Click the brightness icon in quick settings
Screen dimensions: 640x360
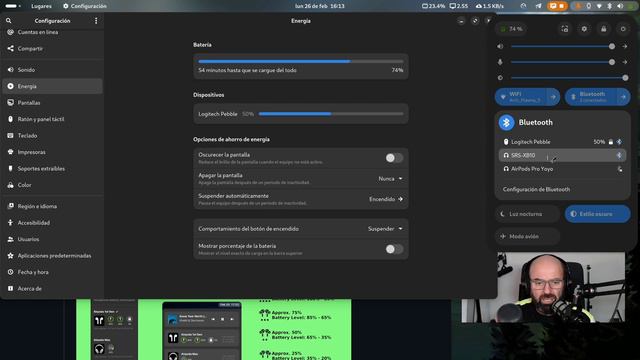coord(500,78)
